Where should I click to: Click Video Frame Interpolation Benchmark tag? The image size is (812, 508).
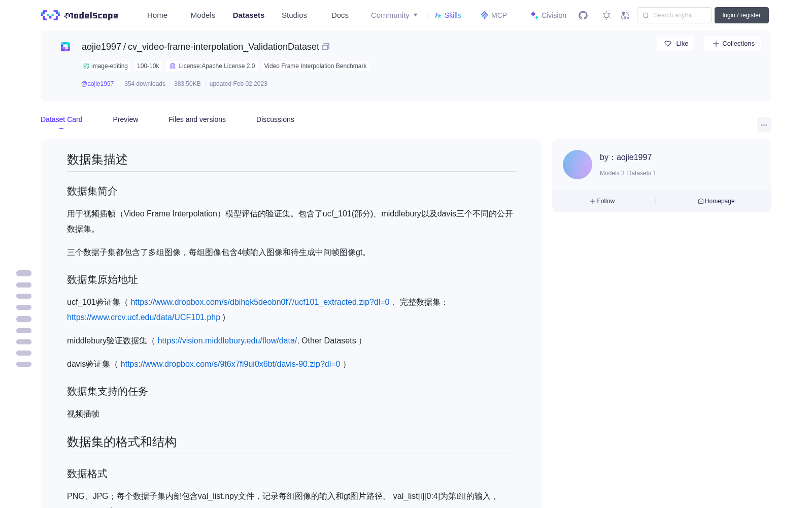pos(315,66)
